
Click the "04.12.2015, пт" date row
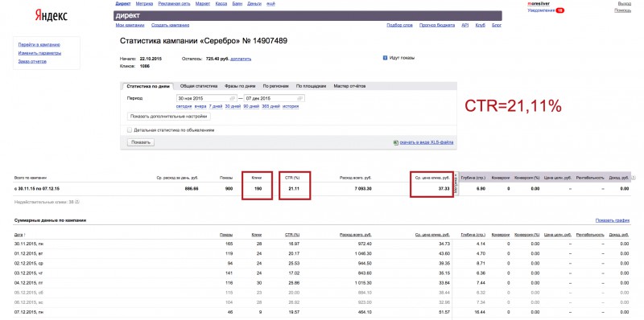click(28, 283)
